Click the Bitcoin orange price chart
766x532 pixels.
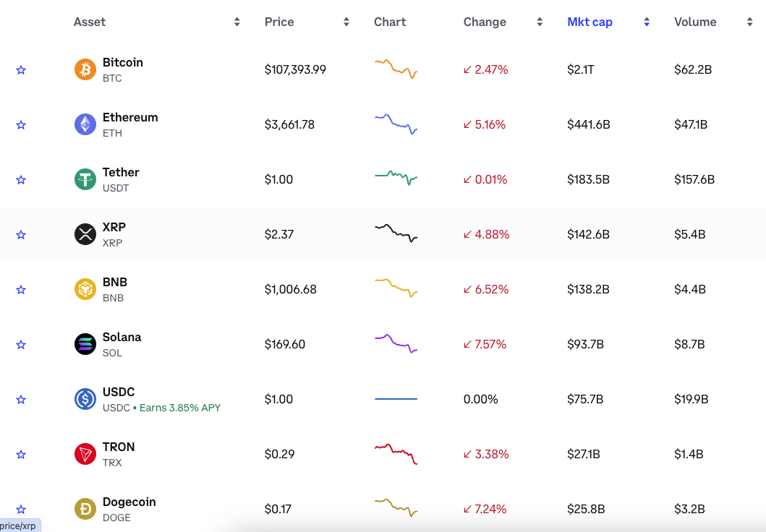point(396,69)
